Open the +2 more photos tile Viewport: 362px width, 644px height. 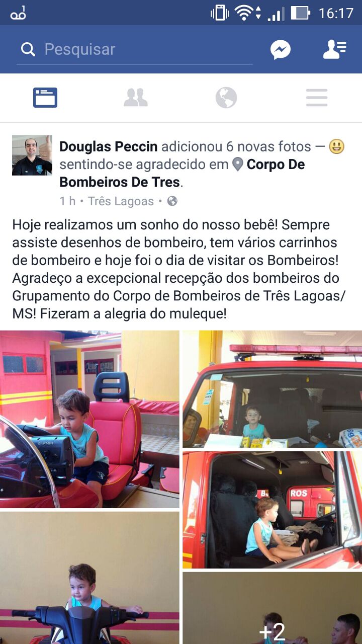coord(272,608)
